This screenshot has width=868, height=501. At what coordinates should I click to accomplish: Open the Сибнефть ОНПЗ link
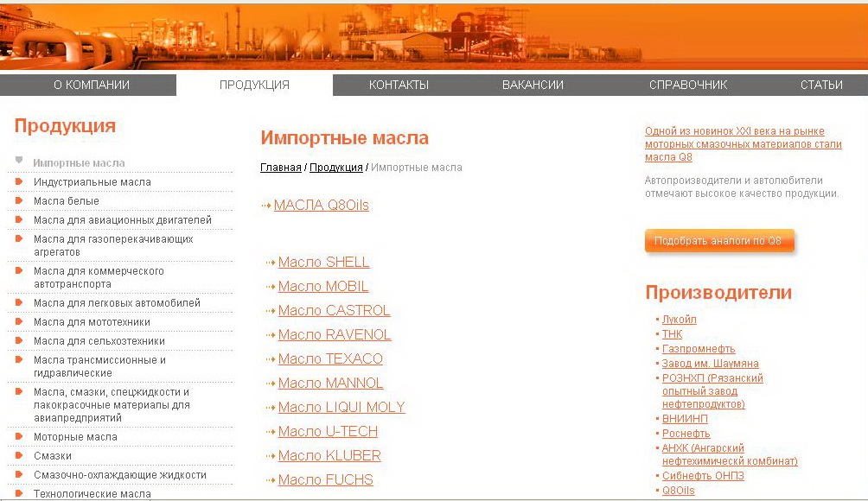click(x=703, y=476)
